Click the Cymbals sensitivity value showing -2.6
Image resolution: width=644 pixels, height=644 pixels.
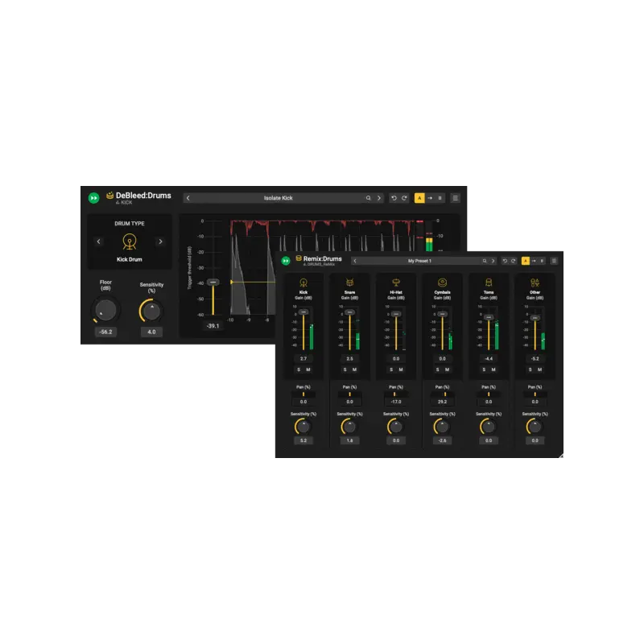point(442,440)
